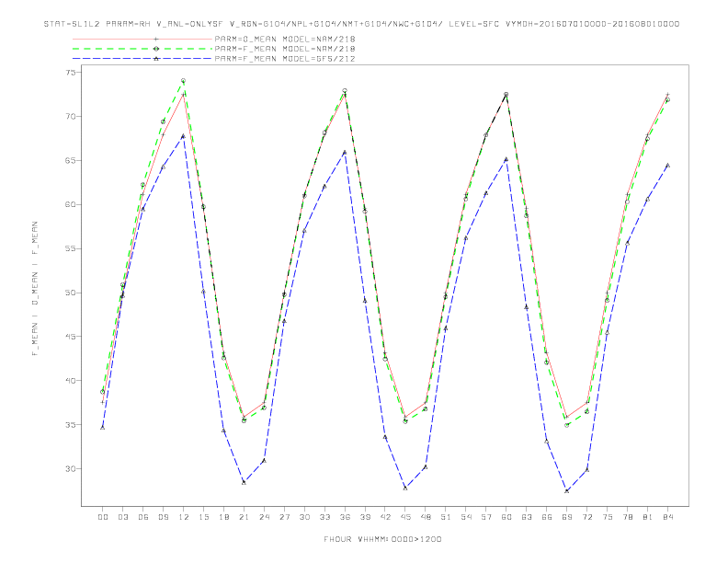
Task: Click forecast hour label 78 on x-axis
Action: click(x=628, y=517)
